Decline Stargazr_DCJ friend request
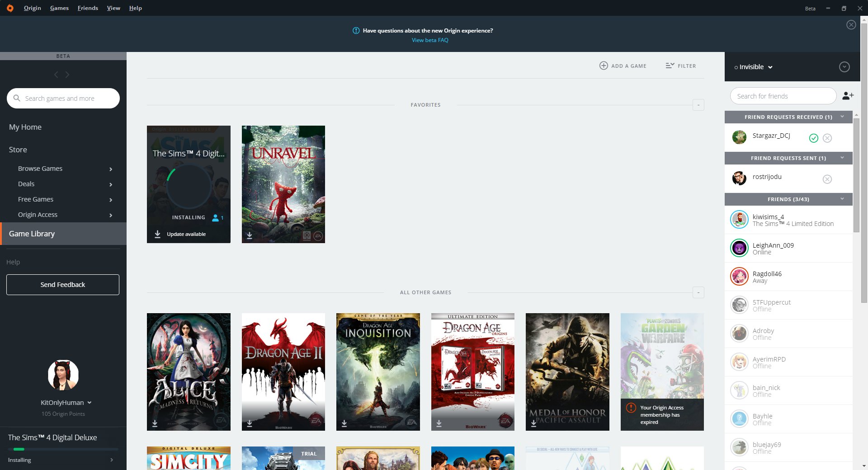This screenshot has height=470, width=868. (x=827, y=138)
